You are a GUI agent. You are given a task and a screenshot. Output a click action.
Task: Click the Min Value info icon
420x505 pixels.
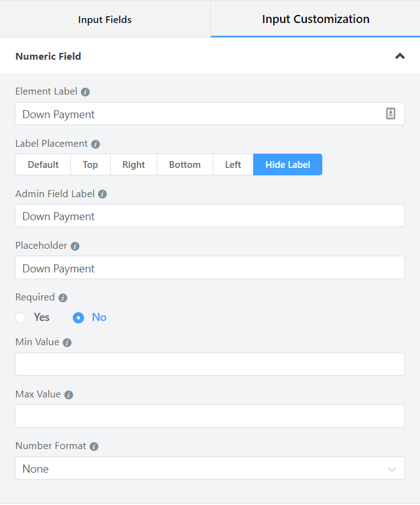pos(67,342)
